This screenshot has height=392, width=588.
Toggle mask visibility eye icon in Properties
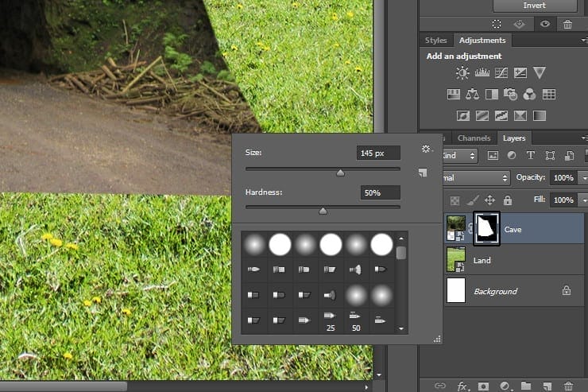(545, 24)
